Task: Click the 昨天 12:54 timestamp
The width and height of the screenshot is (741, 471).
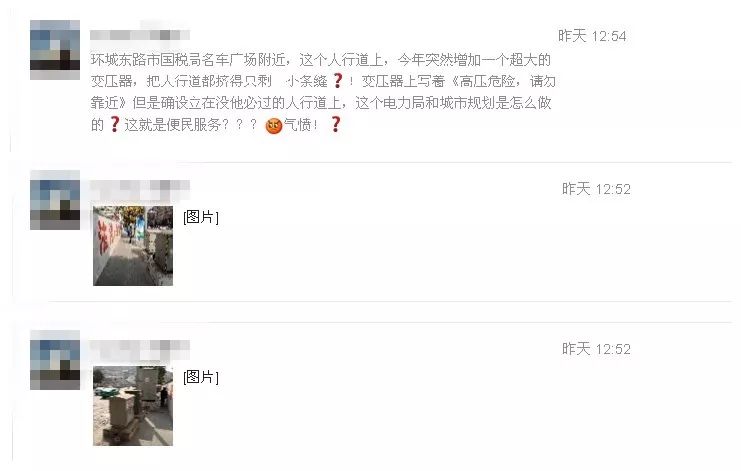Action: pyautogui.click(x=592, y=36)
